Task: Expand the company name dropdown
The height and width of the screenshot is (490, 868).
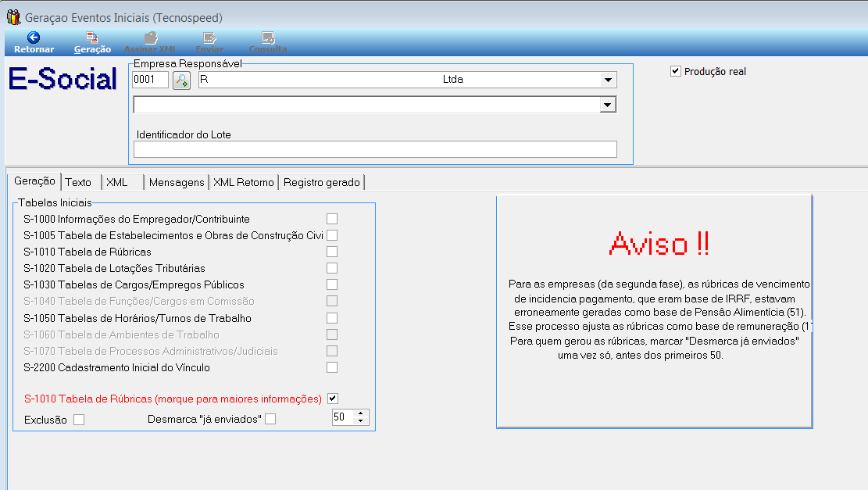Action: point(607,80)
